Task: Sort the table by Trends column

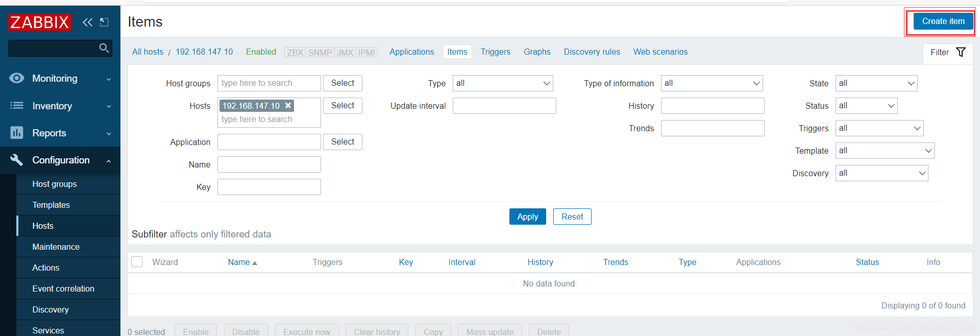Action: (616, 262)
